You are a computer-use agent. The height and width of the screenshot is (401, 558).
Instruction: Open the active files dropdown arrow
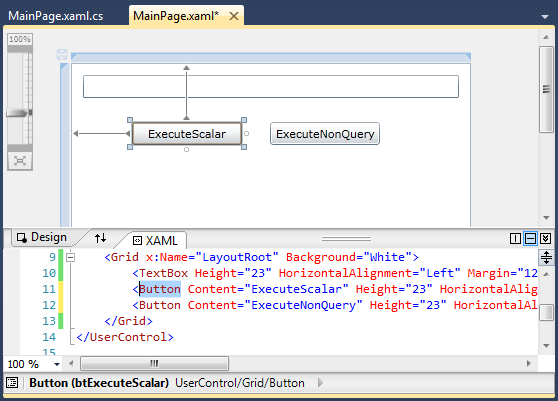[x=544, y=16]
